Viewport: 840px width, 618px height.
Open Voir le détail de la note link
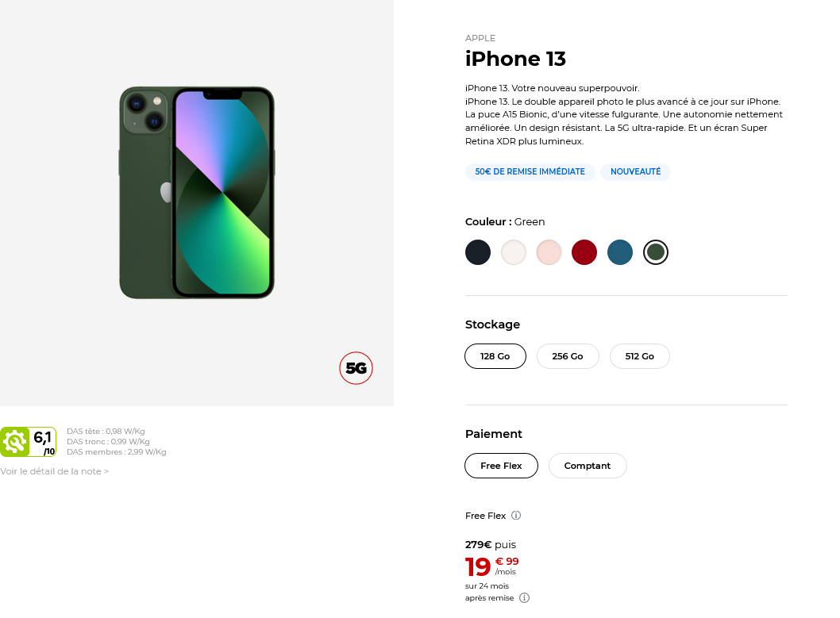[x=54, y=471]
